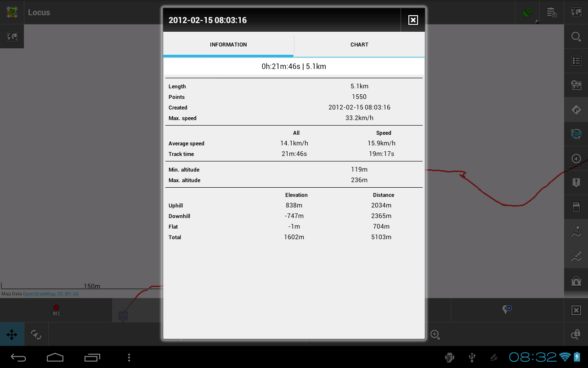Toggle map centering crosshair button
588x368 pixels.
[x=12, y=334]
